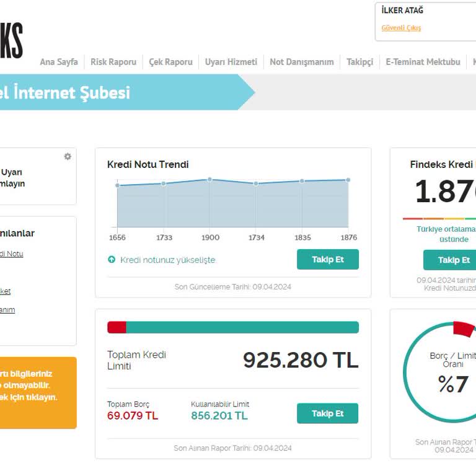This screenshot has height=476, width=476.
Task: Open the Ana Sayfa menu item
Action: tap(59, 62)
